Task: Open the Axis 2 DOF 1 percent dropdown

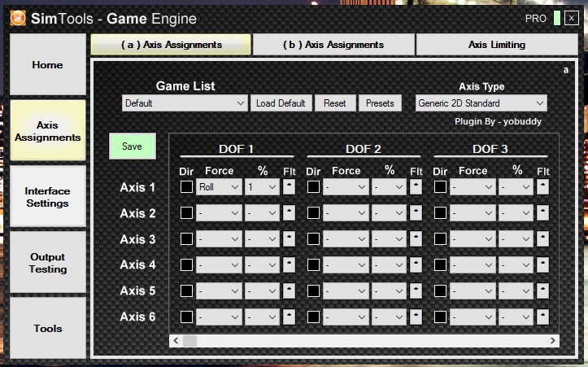Action: click(x=262, y=212)
